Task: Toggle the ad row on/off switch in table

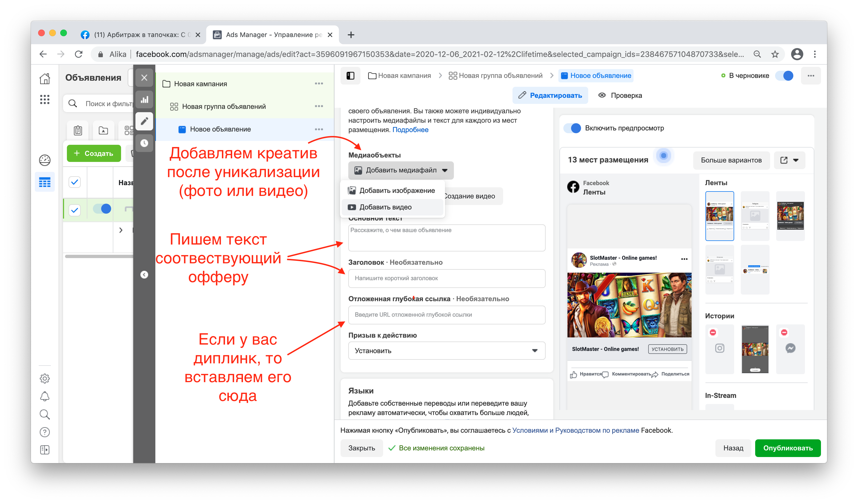Action: [102, 209]
